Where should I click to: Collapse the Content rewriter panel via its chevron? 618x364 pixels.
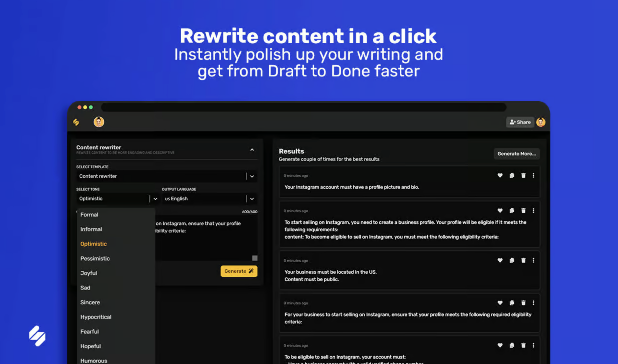(x=252, y=149)
